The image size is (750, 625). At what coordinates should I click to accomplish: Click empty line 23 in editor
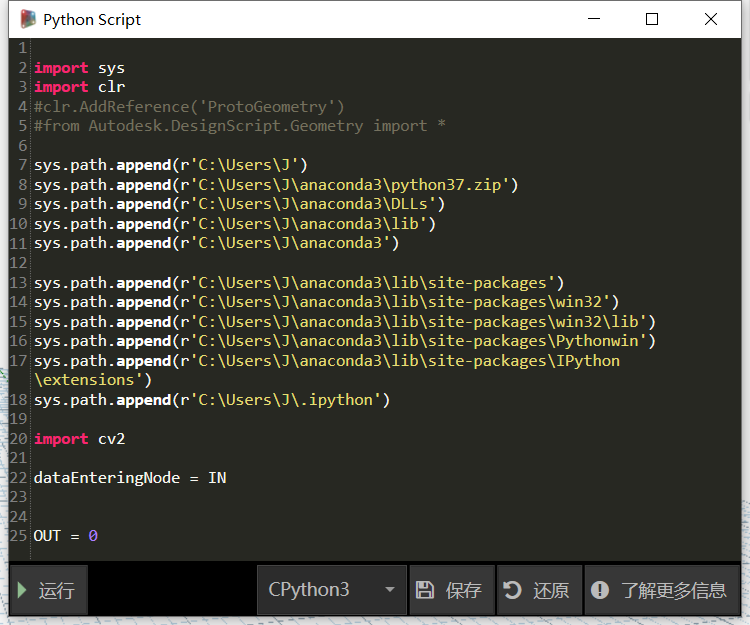pos(385,497)
